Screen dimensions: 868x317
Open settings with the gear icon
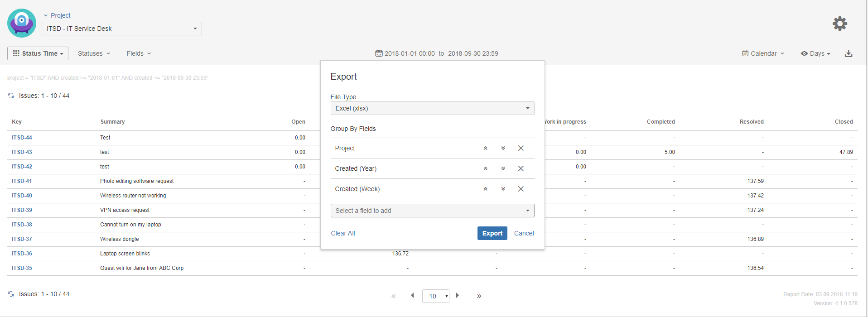pyautogui.click(x=839, y=24)
